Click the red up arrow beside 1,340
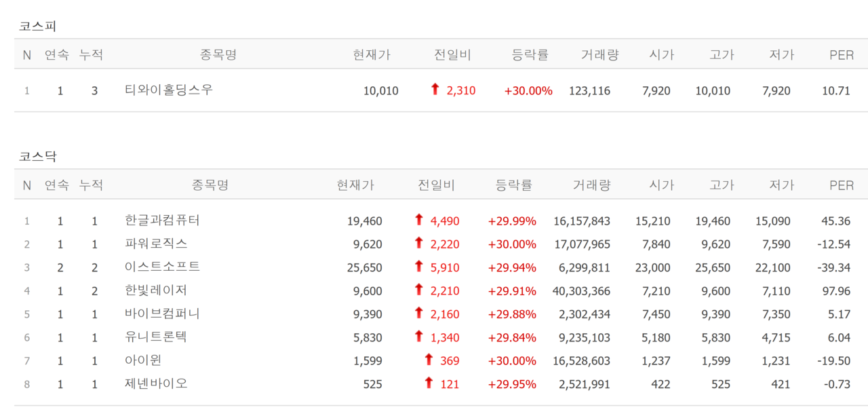This screenshot has height=412, width=868. tap(419, 336)
